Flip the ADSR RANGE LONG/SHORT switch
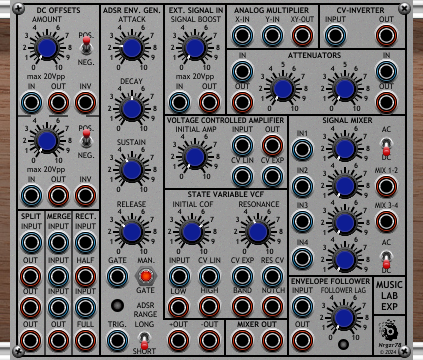 [144, 340]
